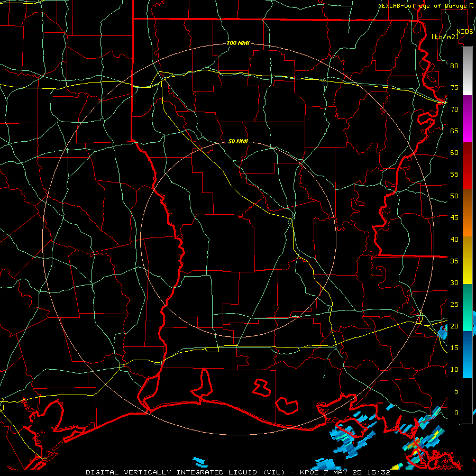
Task: Click the yellow band between 30 and 40
Action: click(x=467, y=260)
